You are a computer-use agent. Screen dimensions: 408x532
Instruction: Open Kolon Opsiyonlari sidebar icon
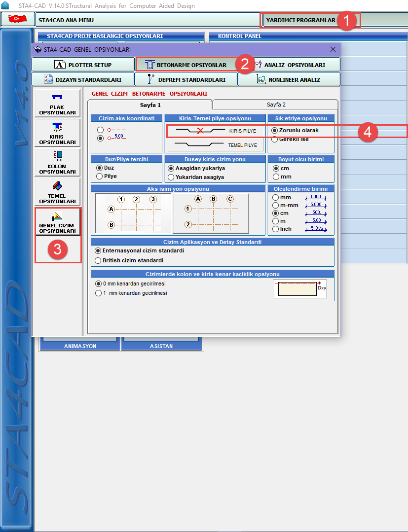click(57, 162)
